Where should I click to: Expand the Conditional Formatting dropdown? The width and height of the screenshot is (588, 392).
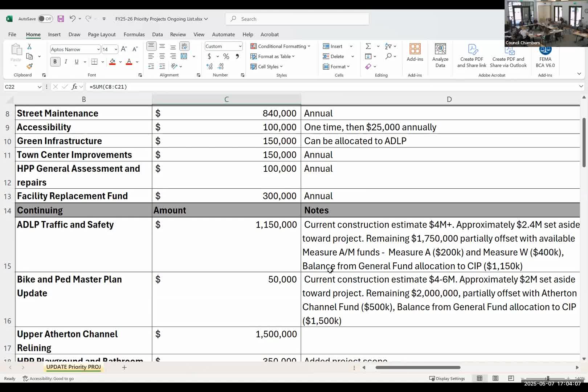coord(281,46)
